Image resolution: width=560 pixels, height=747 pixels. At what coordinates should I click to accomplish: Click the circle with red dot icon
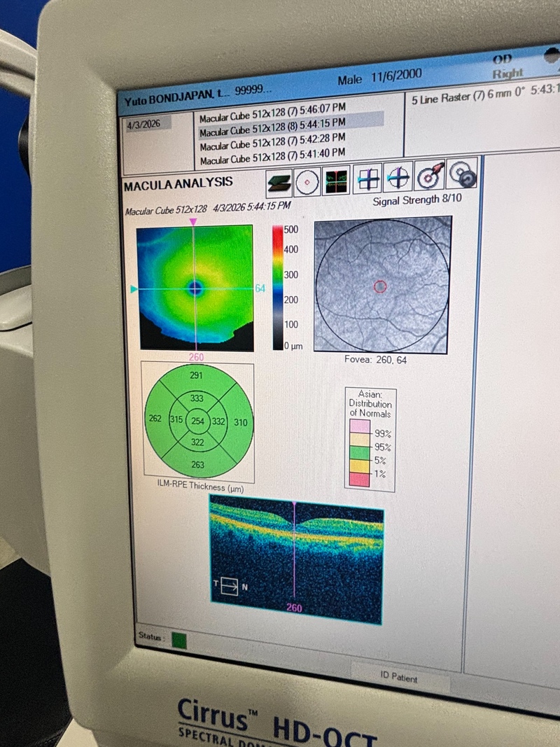(306, 183)
